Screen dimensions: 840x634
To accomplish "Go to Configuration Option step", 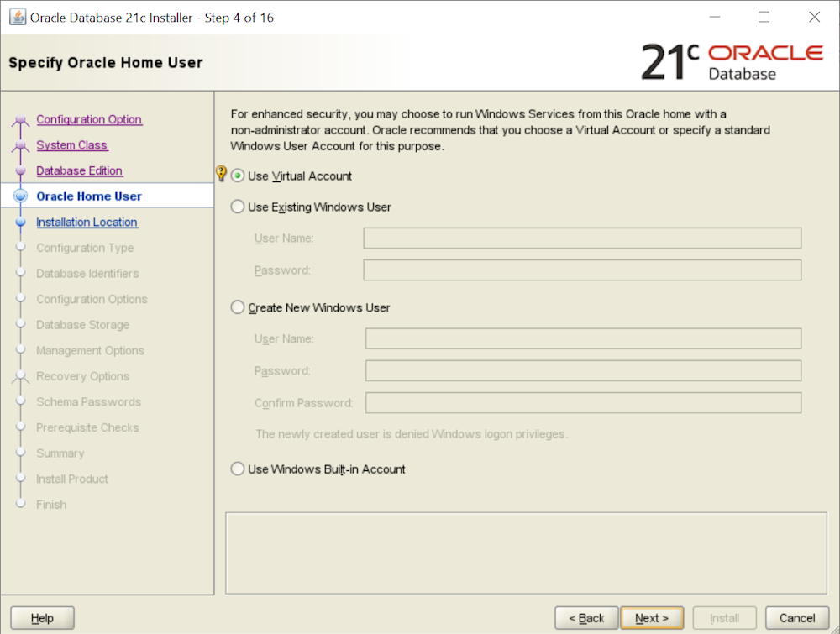I will [89, 119].
